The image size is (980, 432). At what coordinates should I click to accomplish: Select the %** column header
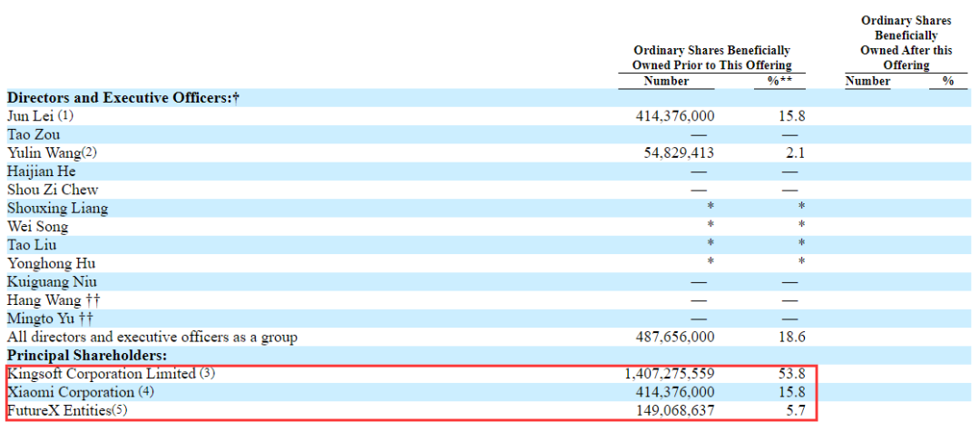779,81
